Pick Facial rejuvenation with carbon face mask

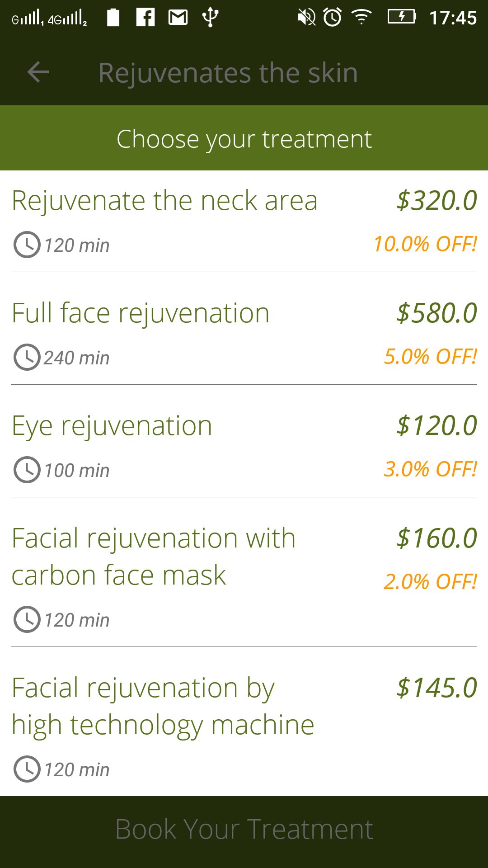154,557
